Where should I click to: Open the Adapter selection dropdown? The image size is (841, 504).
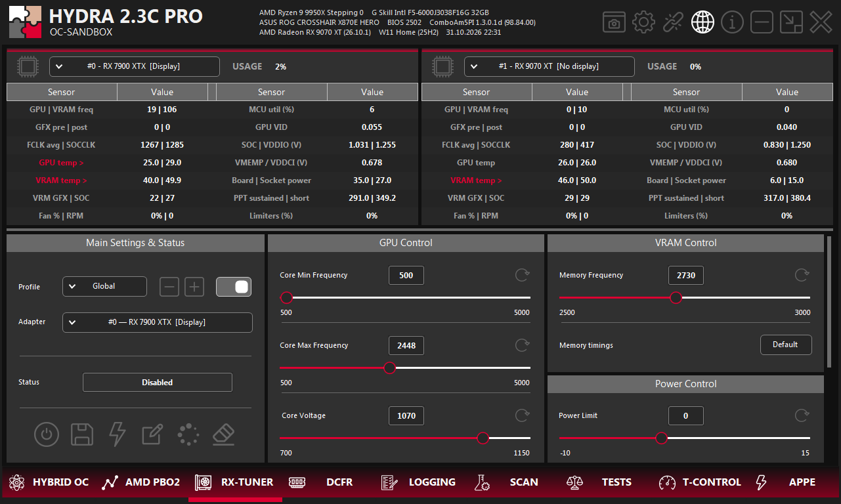158,322
